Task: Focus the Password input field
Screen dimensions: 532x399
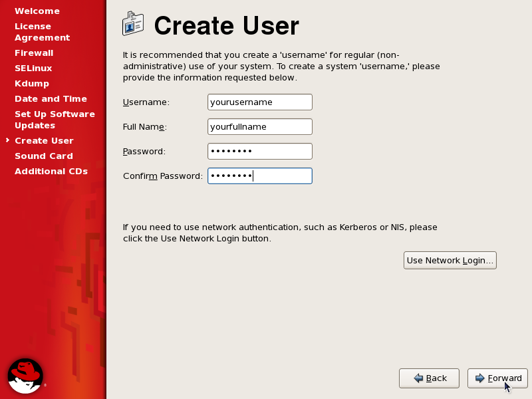Action: 260,152
